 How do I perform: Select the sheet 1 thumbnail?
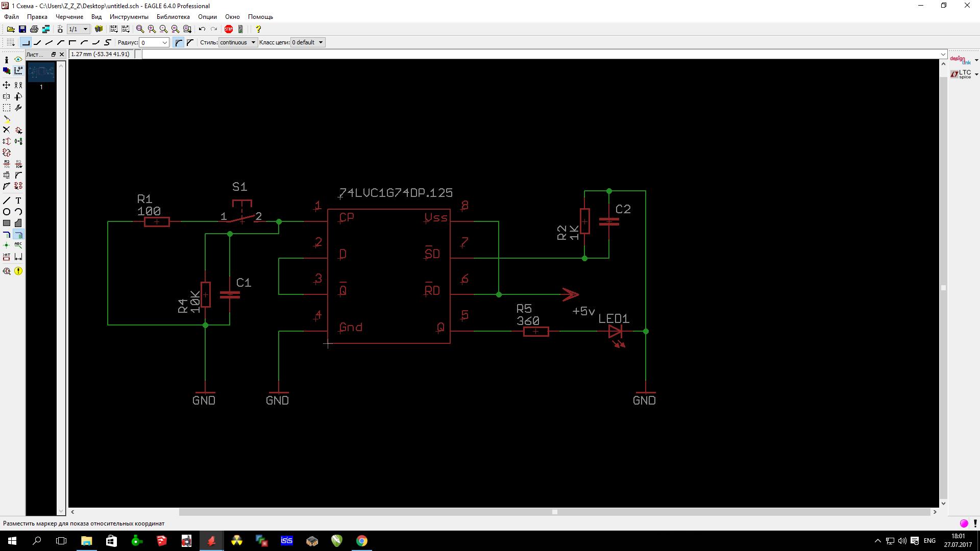[41, 72]
